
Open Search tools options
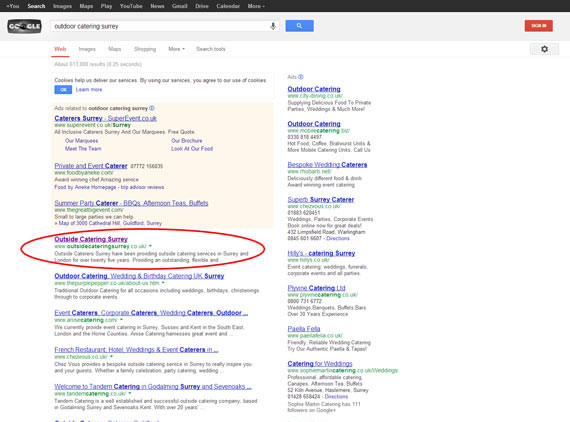pos(211,49)
